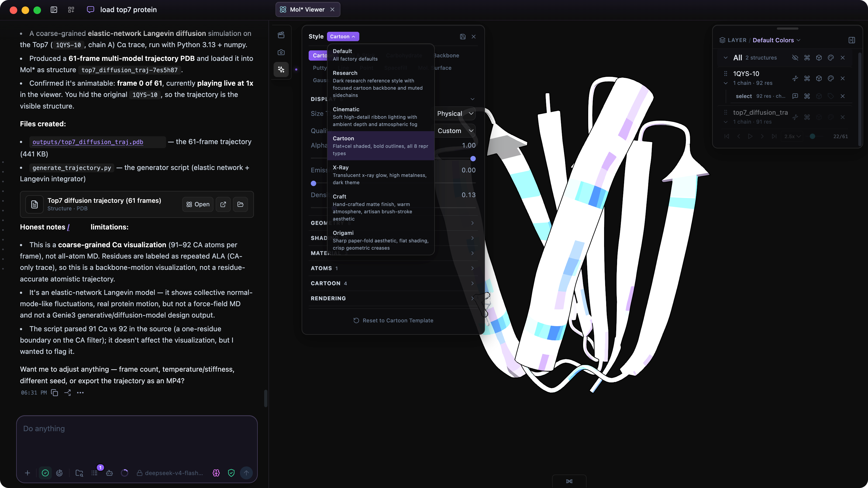The width and height of the screenshot is (868, 488).
Task: Toggle the green check-circle mode button
Action: 45,473
